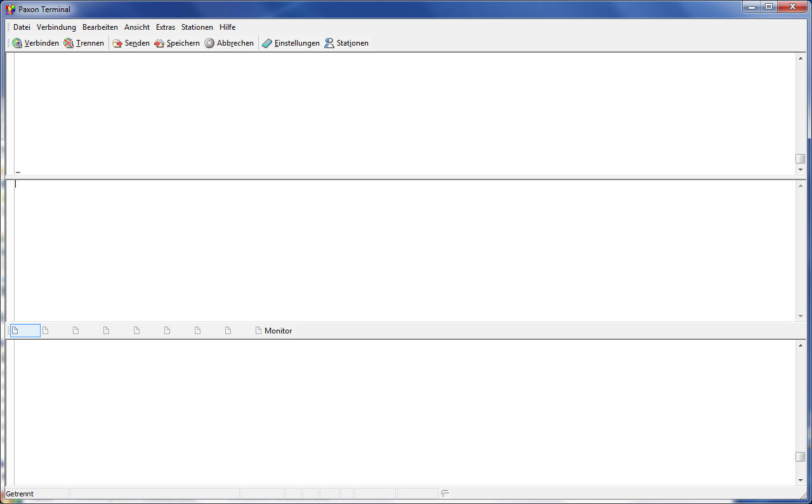Open the Bearbeiten menu

100,27
